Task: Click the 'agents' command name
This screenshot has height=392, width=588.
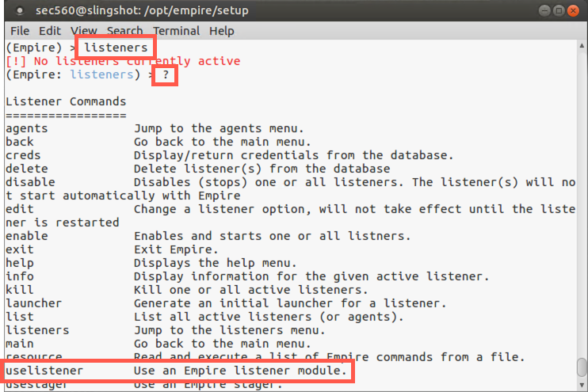Action: pyautogui.click(x=27, y=128)
